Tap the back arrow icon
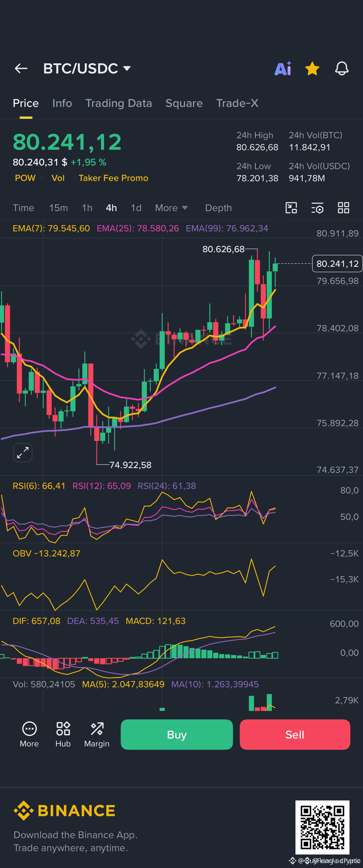The width and height of the screenshot is (363, 868). tap(21, 68)
